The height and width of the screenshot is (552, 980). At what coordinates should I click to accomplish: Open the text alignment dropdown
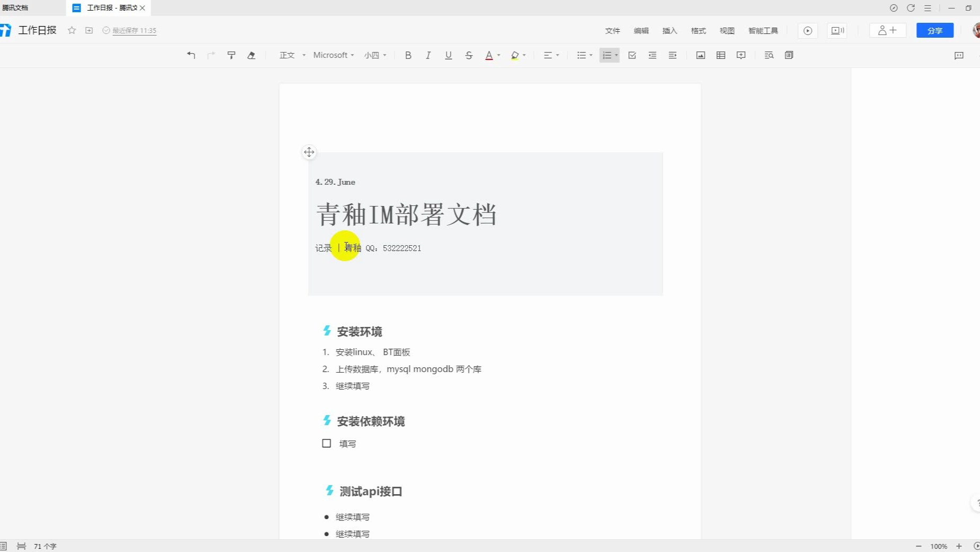pyautogui.click(x=552, y=55)
